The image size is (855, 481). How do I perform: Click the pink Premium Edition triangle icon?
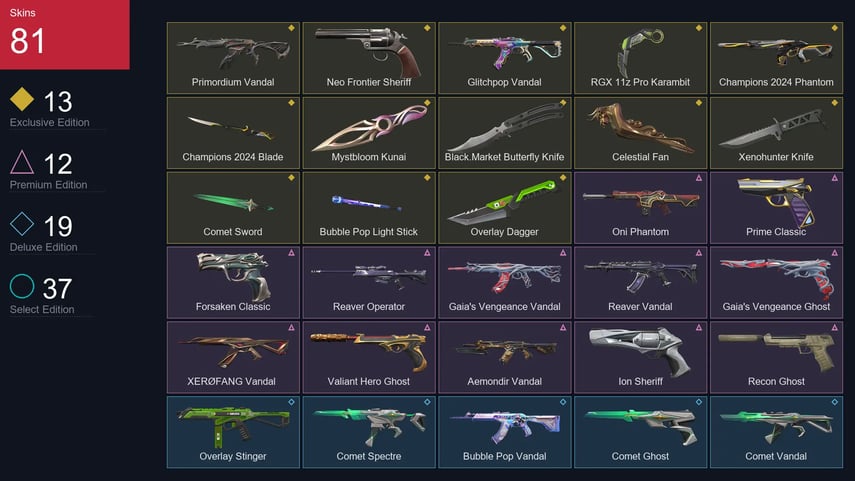click(x=22, y=162)
